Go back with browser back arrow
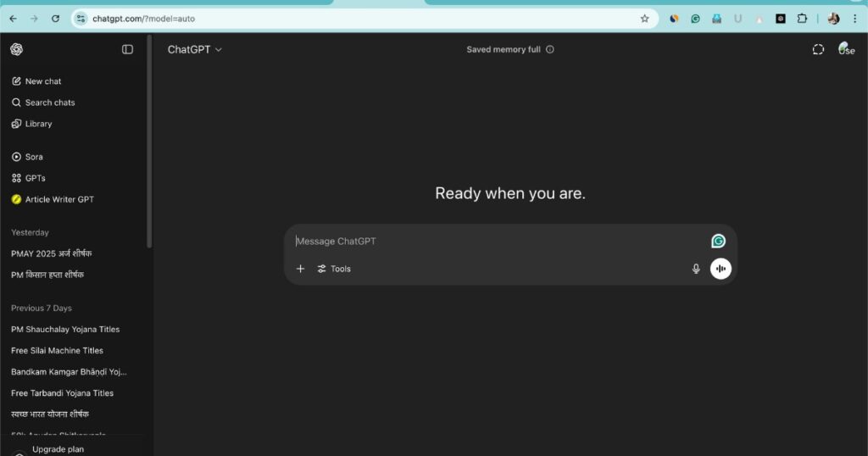This screenshot has width=868, height=456. coord(14,19)
